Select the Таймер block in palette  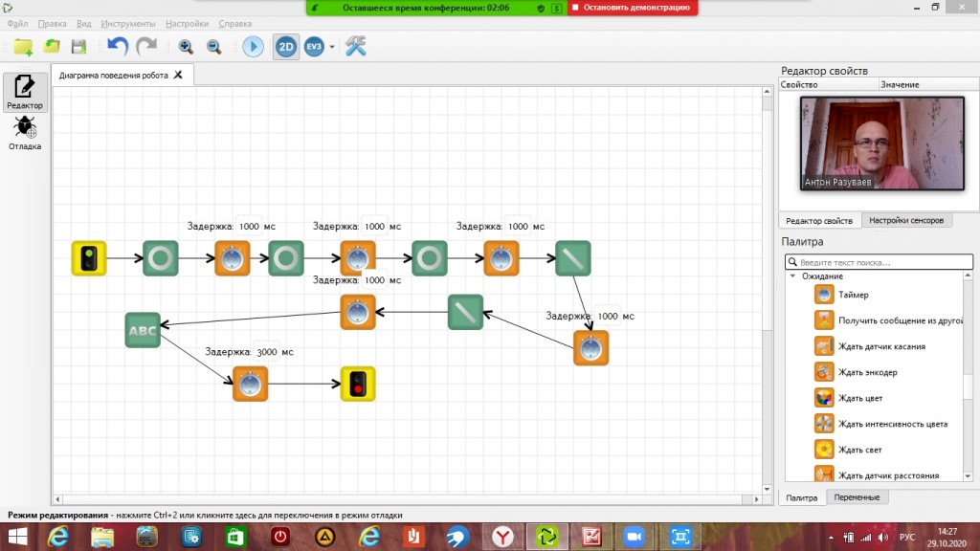[x=853, y=295]
